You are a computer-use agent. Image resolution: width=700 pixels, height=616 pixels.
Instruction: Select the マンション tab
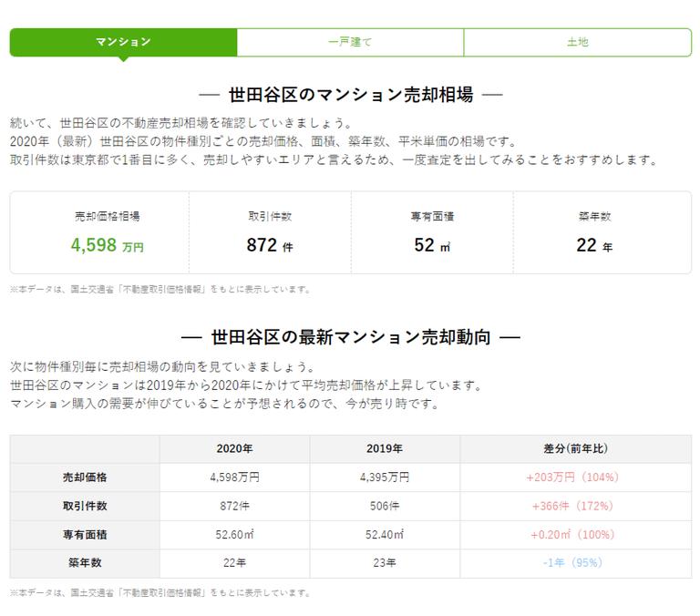(x=123, y=42)
